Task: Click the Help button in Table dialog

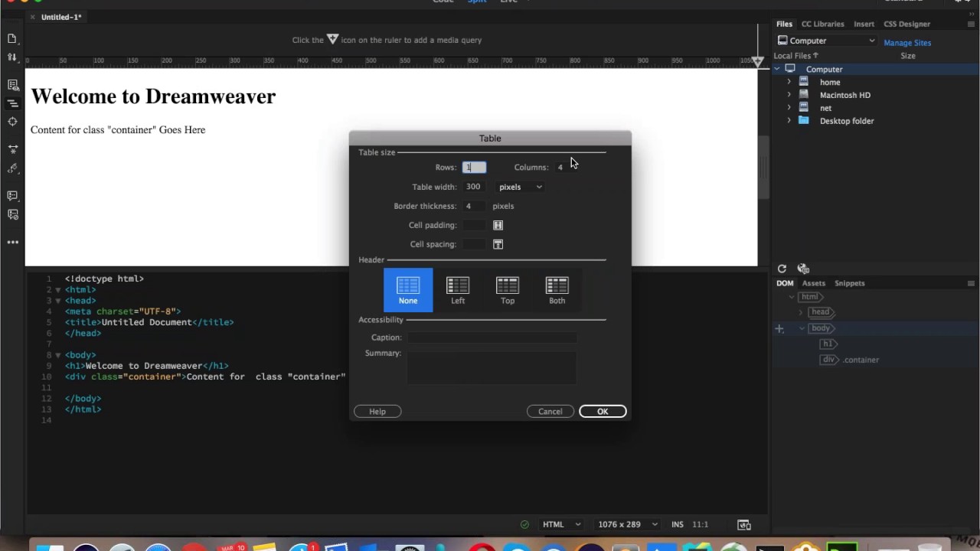Action: (377, 412)
